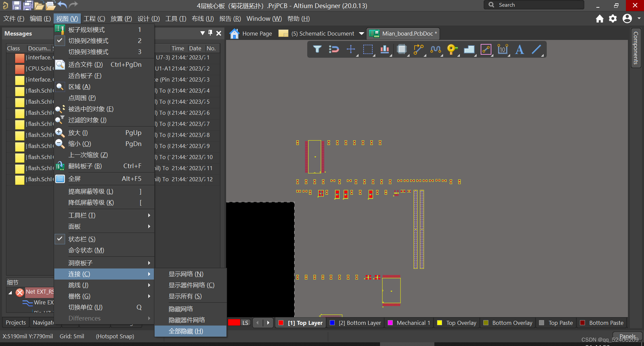Switch to the Home Page tab
Image resolution: width=644 pixels, height=346 pixels.
pos(251,34)
